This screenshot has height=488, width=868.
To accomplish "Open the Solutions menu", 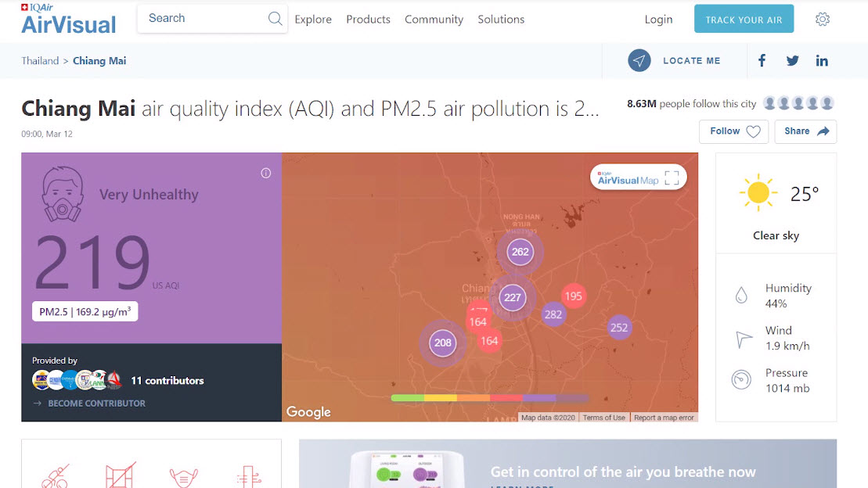I will tap(501, 20).
